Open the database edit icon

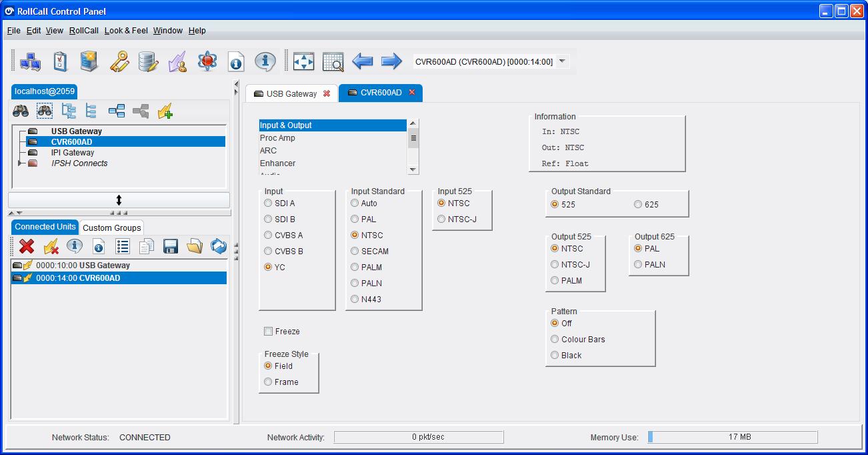point(148,61)
